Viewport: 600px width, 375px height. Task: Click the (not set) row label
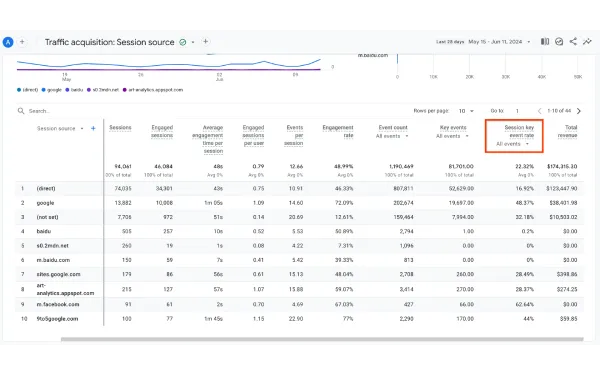[47, 217]
